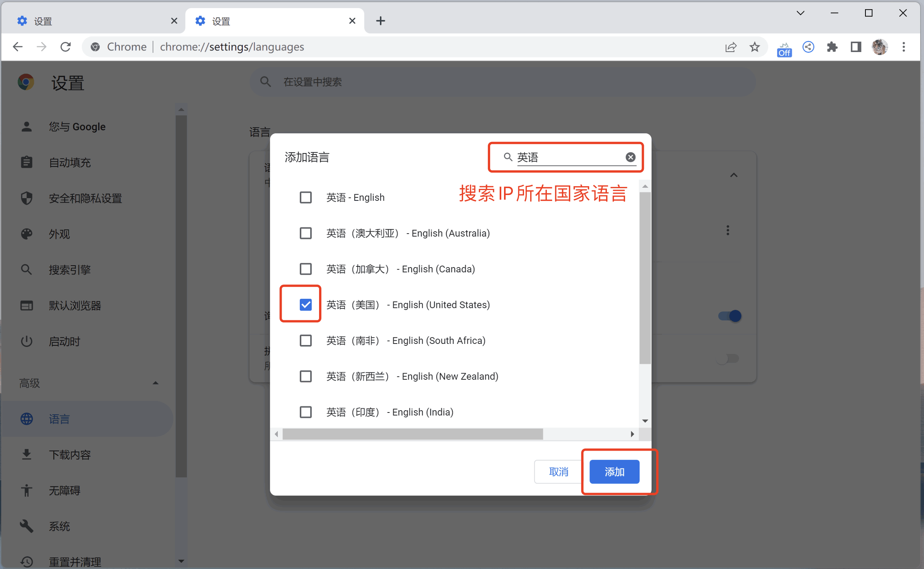Image resolution: width=924 pixels, height=569 pixels.
Task: Check the English (Canada) checkbox
Action: pyautogui.click(x=306, y=269)
